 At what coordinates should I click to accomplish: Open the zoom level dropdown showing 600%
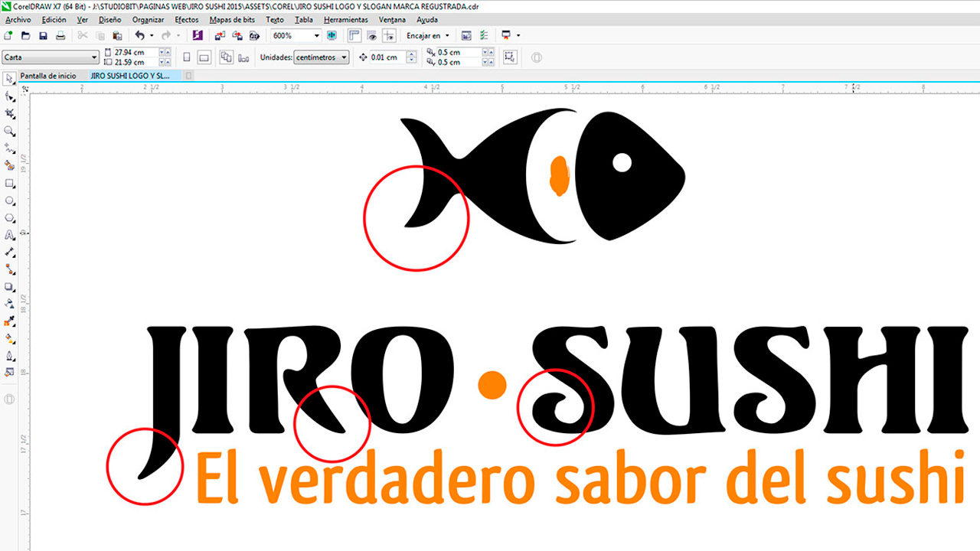[315, 35]
